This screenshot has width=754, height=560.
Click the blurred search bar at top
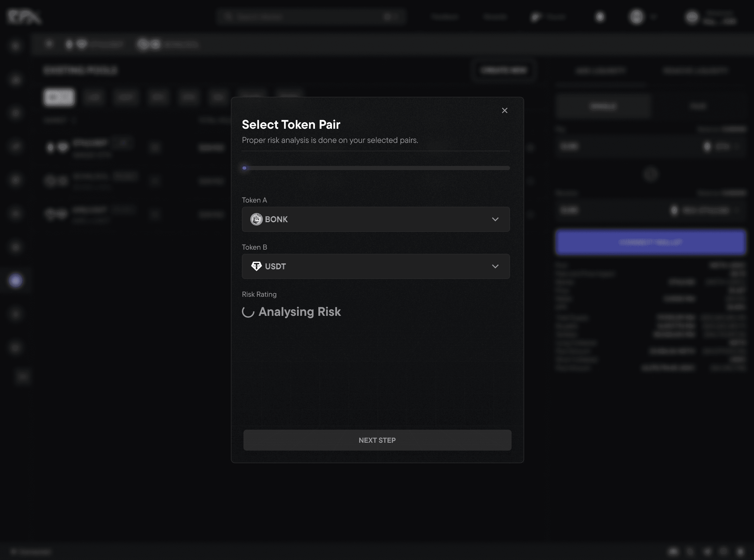click(310, 16)
